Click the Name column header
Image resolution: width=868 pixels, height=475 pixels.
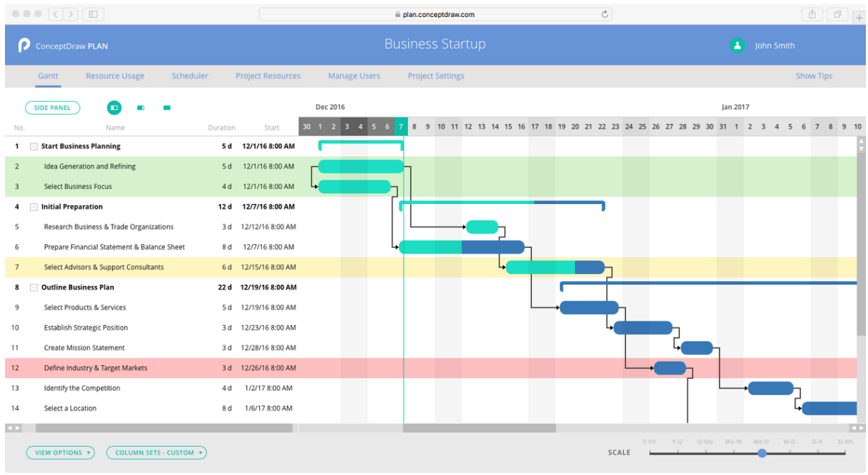(115, 128)
